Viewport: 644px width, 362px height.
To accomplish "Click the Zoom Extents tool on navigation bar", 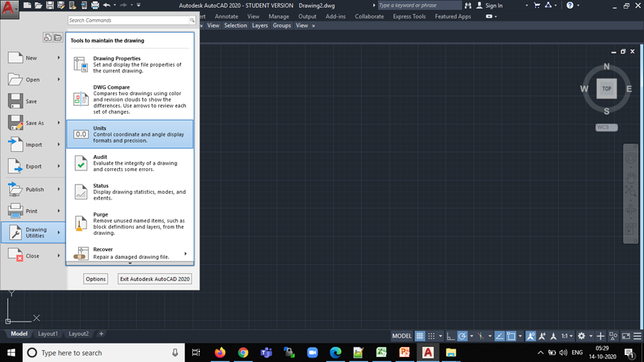I will [631, 191].
